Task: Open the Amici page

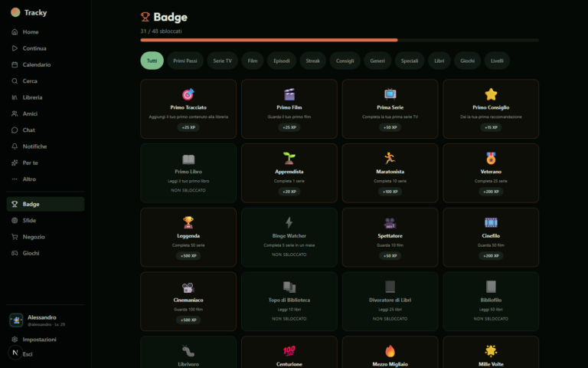Action: 45,113
